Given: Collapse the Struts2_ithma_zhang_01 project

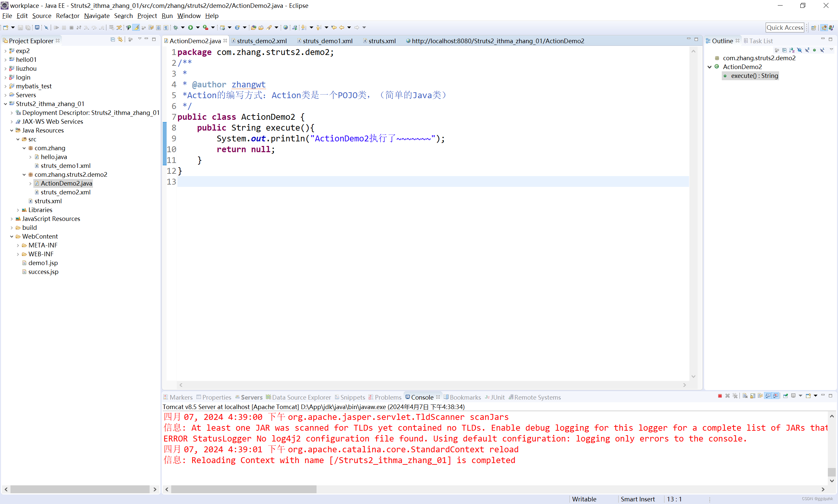Looking at the screenshot, I should point(6,104).
